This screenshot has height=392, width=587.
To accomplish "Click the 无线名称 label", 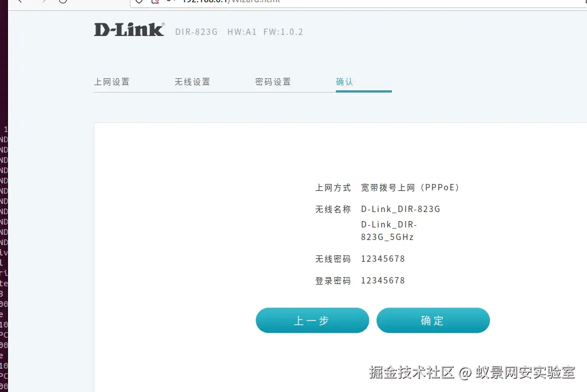I will pos(333,210).
